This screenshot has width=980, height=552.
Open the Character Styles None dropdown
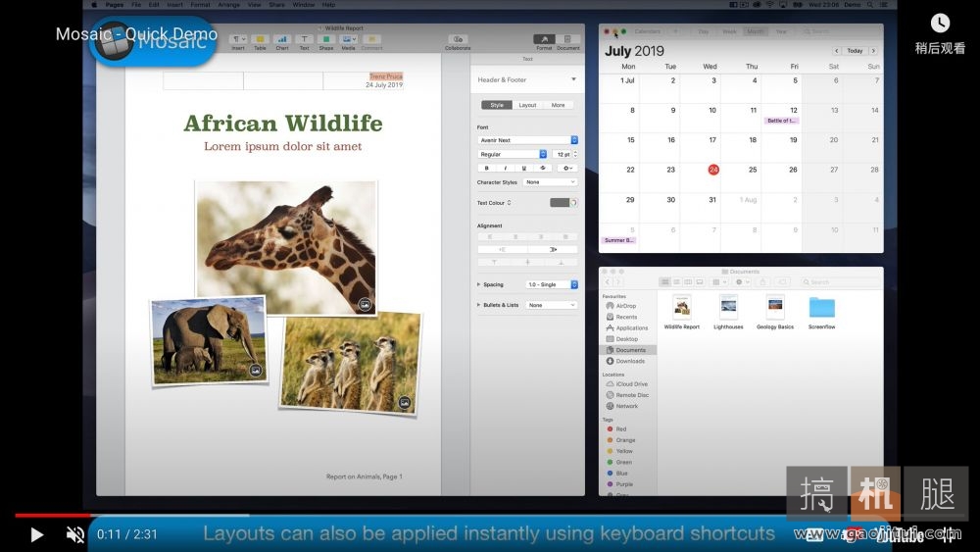550,182
